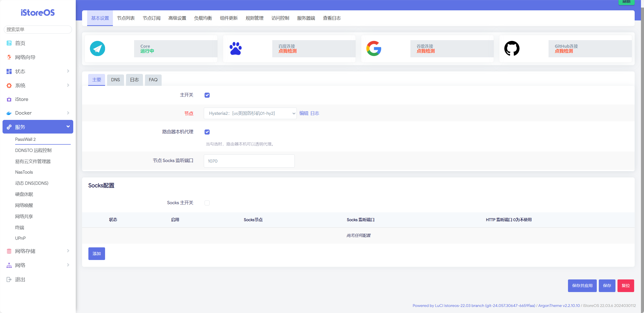The image size is (644, 313).
Task: Open the 访问控制 tab
Action: click(280, 18)
